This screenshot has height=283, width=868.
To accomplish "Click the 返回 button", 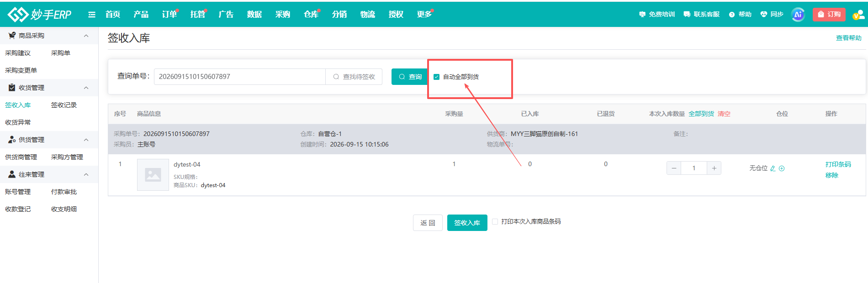I will pyautogui.click(x=428, y=223).
